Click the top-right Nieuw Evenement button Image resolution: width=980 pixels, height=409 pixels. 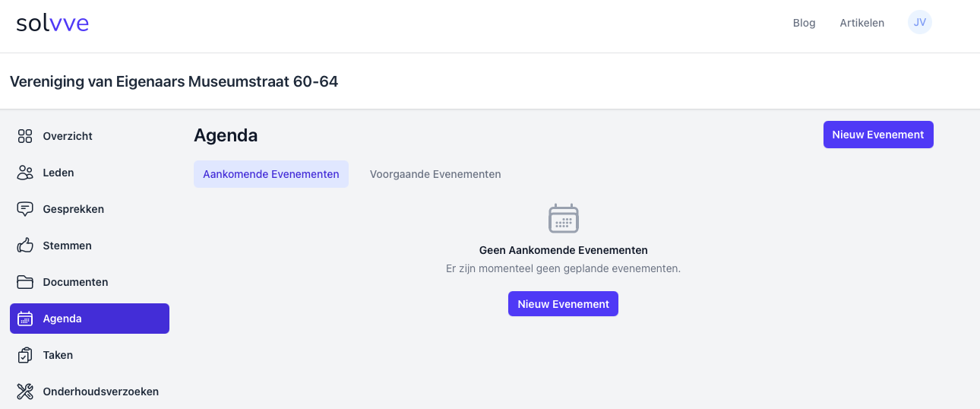tap(878, 135)
